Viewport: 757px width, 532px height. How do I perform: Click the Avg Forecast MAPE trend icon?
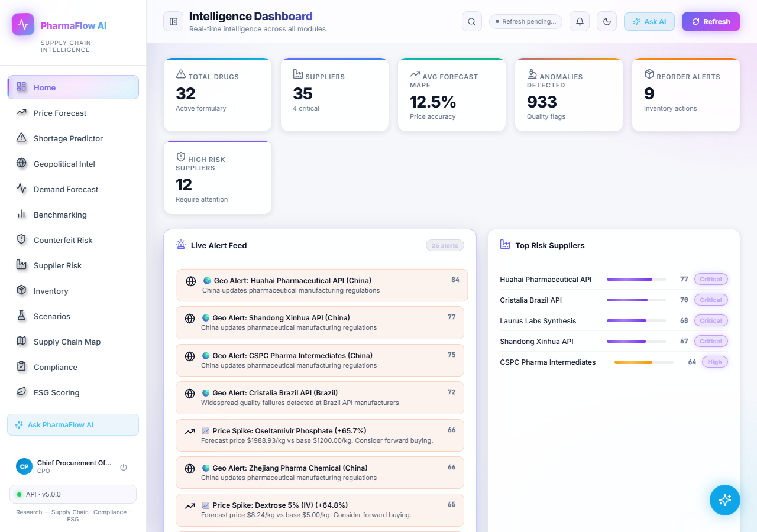coord(415,74)
